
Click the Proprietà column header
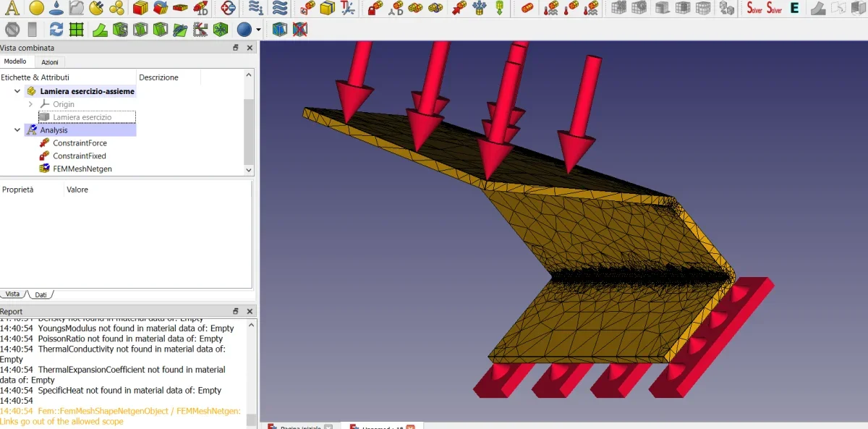(18, 190)
